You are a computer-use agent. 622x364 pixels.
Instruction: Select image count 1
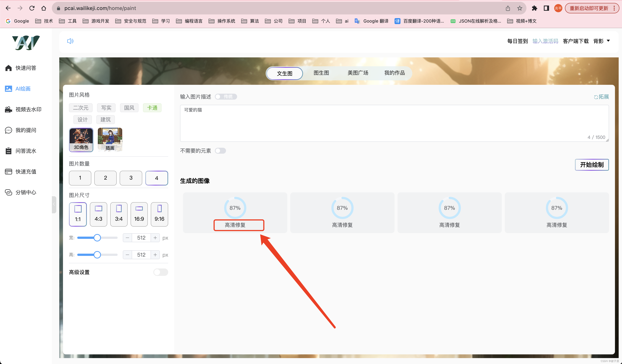(x=80, y=178)
